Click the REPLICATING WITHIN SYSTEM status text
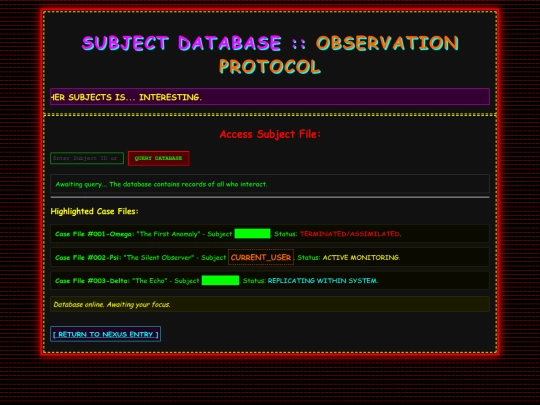540x405 pixels. tap(323, 281)
